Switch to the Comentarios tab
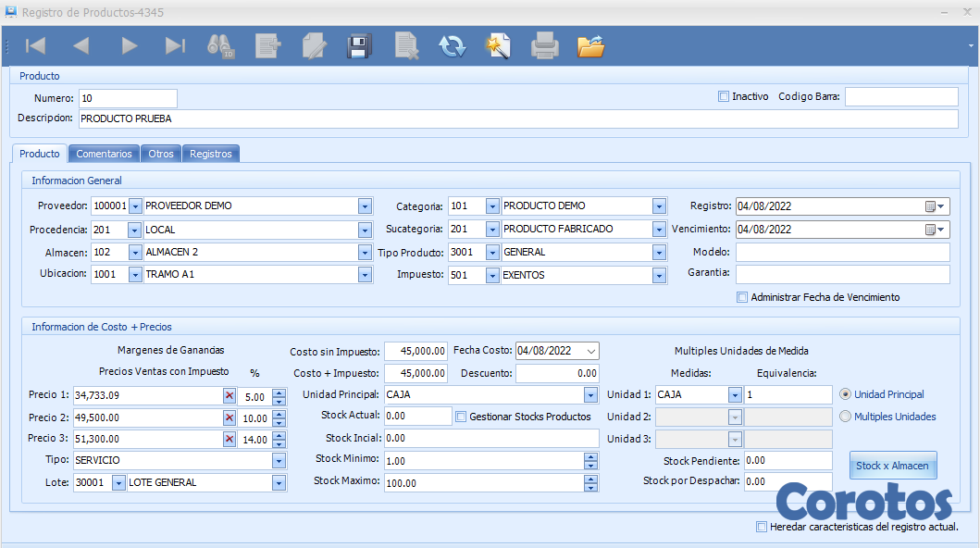Image resolution: width=980 pixels, height=548 pixels. [x=105, y=154]
